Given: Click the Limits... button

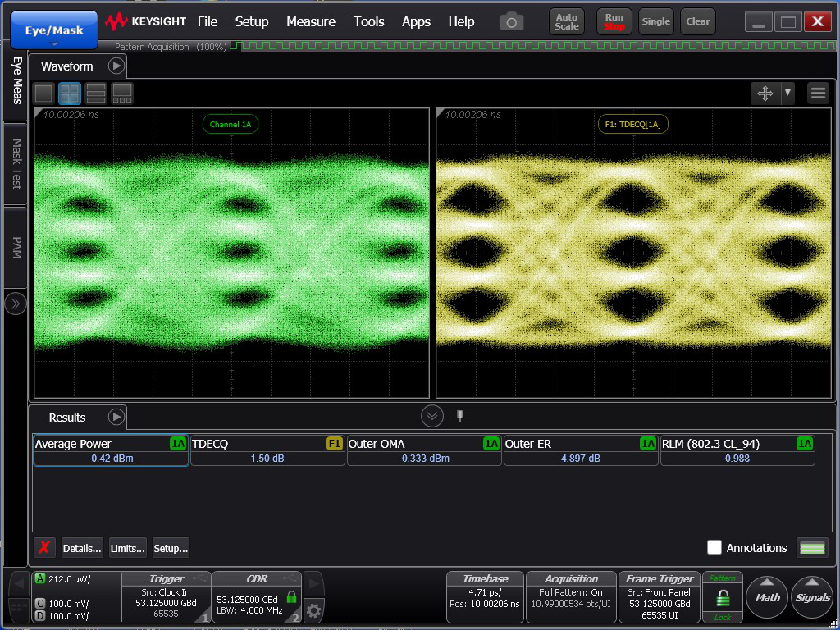Looking at the screenshot, I should [x=127, y=548].
